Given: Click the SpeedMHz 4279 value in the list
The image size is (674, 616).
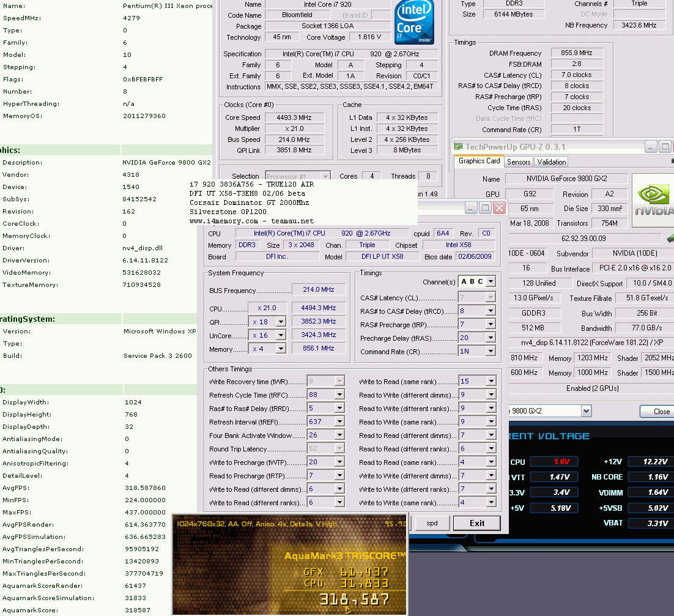Looking at the screenshot, I should [x=131, y=18].
